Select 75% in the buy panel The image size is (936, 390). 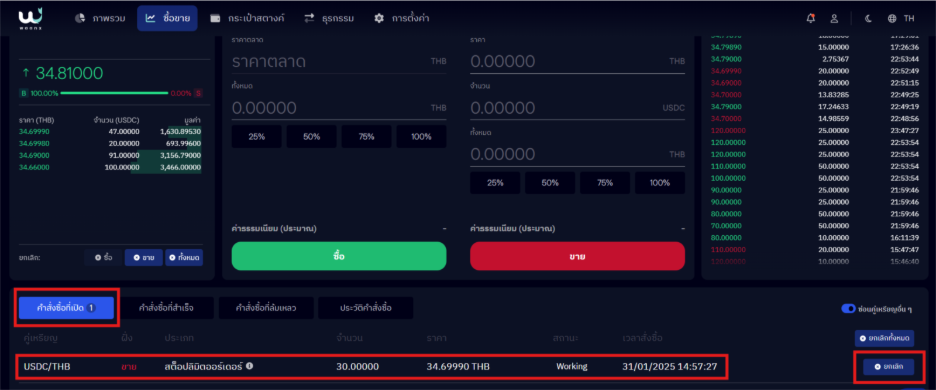(367, 136)
